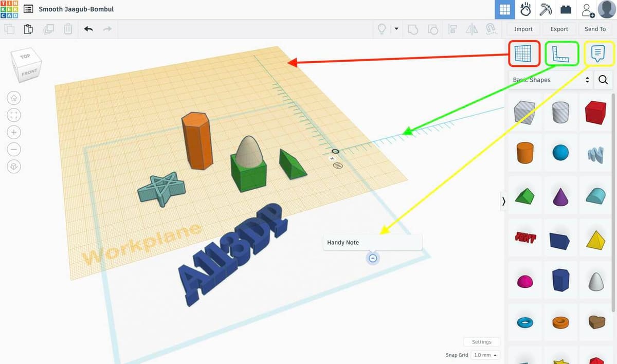The height and width of the screenshot is (364, 617).
Task: Collapse the Handy Note with its minus icon
Action: click(373, 258)
